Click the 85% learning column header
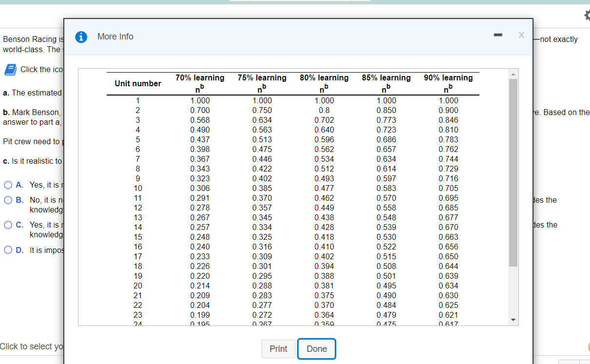590x364 pixels. tap(386, 78)
